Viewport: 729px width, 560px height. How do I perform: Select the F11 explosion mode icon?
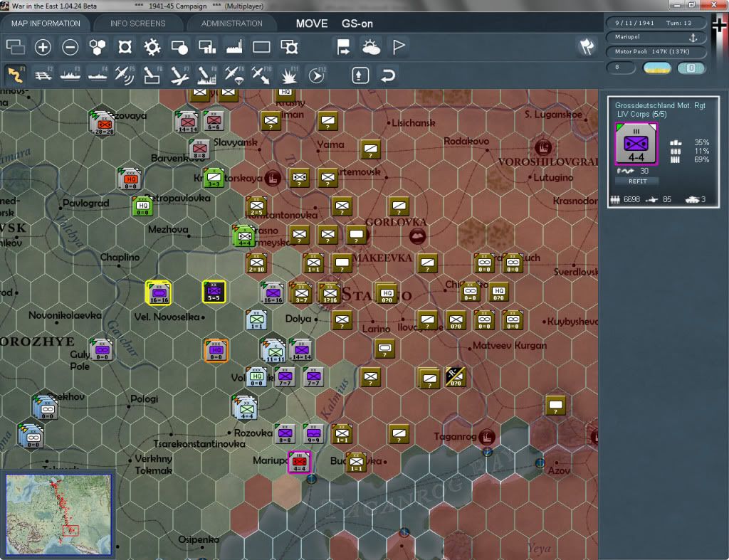click(x=289, y=75)
